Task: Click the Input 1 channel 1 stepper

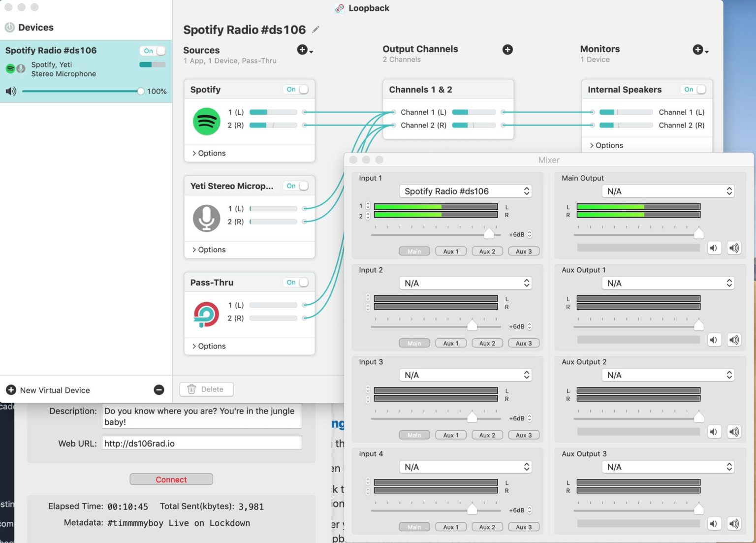Action: [368, 205]
